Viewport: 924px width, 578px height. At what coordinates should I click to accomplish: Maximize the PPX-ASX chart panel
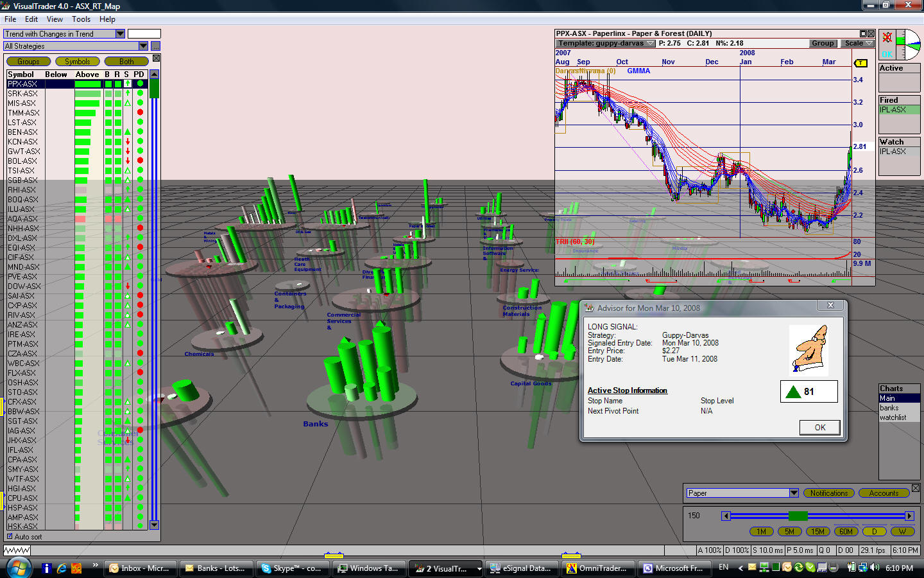point(863,34)
